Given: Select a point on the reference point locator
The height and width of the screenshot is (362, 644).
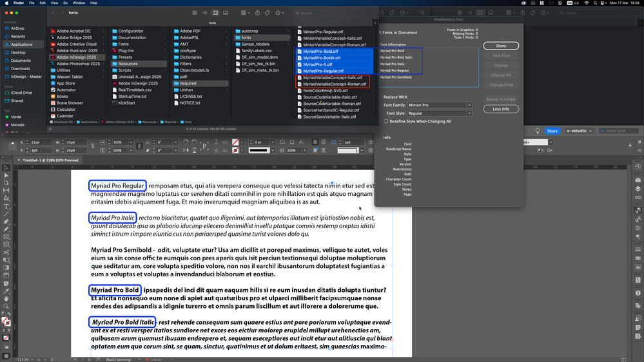Looking at the screenshot, I should pos(13,146).
